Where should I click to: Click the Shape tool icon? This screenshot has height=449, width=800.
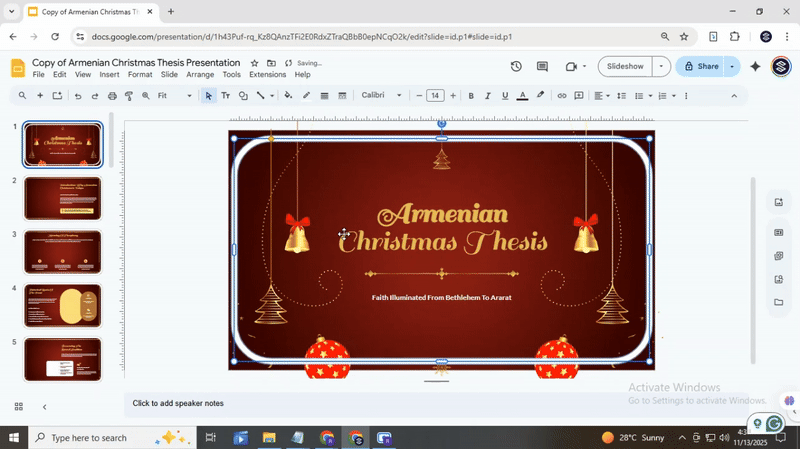pyautogui.click(x=243, y=96)
